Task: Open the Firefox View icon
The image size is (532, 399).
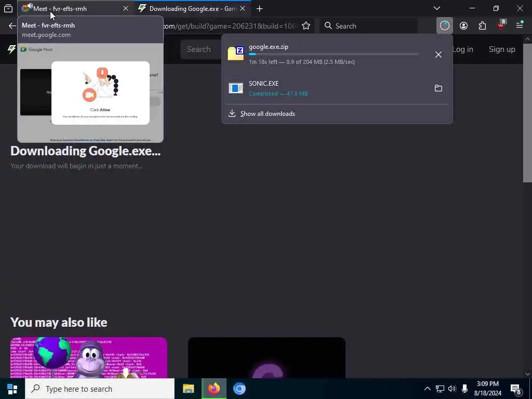Action: coord(8,8)
